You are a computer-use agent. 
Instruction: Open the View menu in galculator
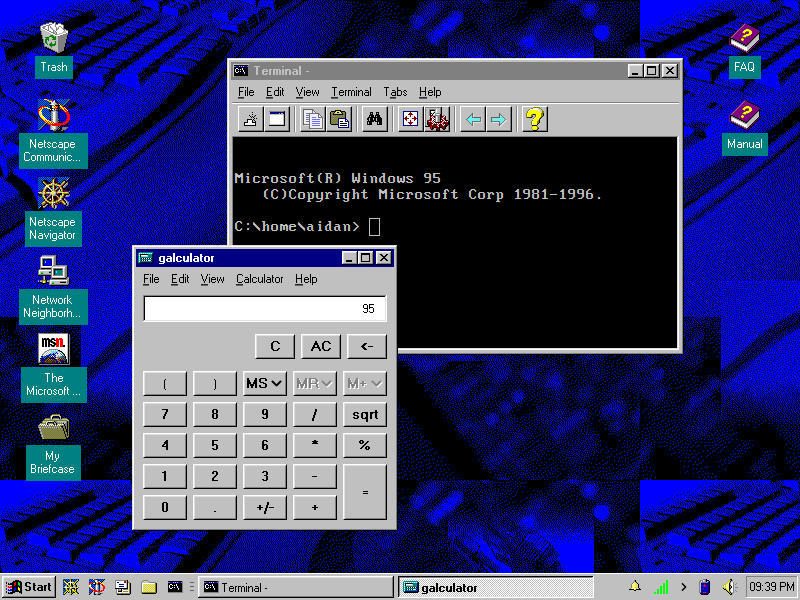[x=212, y=279]
